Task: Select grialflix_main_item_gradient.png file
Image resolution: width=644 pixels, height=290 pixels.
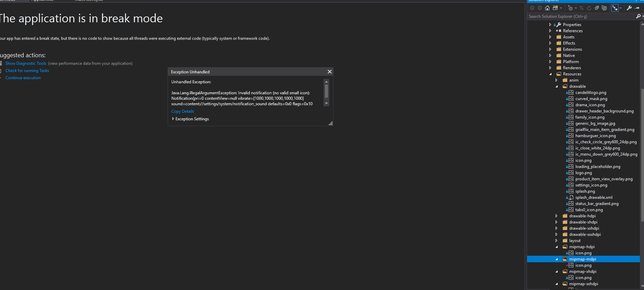Action: [x=605, y=130]
